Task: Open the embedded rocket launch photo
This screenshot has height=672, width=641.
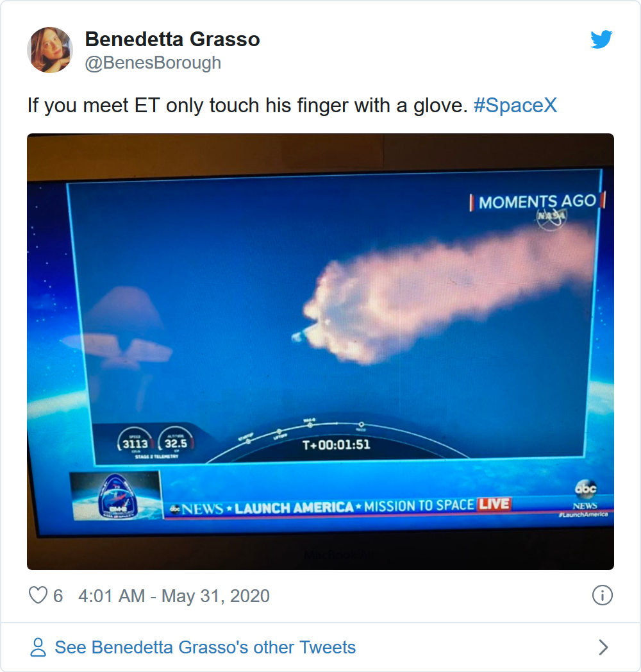Action: pyautogui.click(x=320, y=351)
